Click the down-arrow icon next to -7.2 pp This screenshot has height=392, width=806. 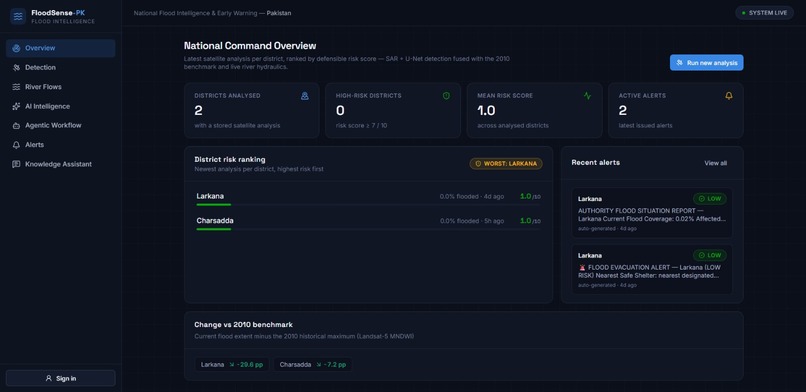(319, 365)
